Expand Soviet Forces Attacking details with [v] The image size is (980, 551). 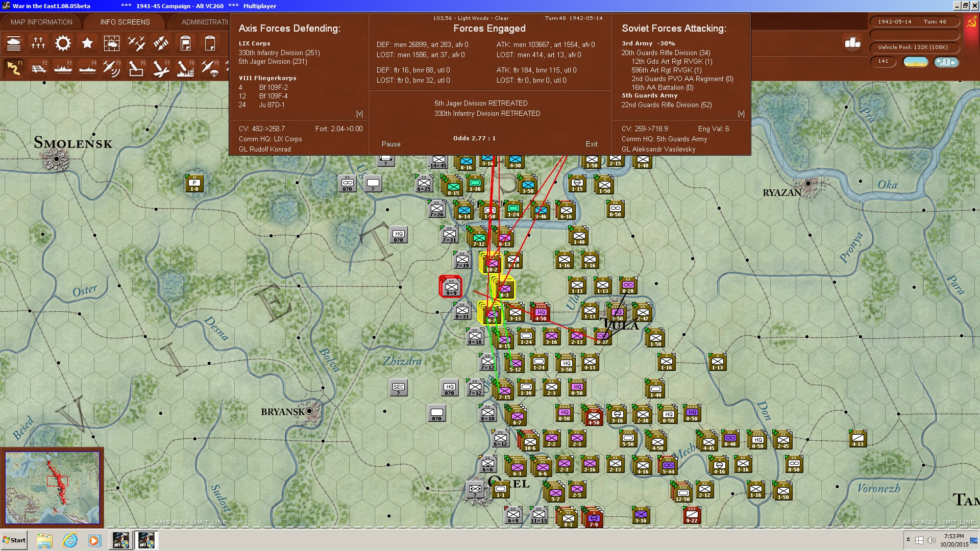[741, 114]
